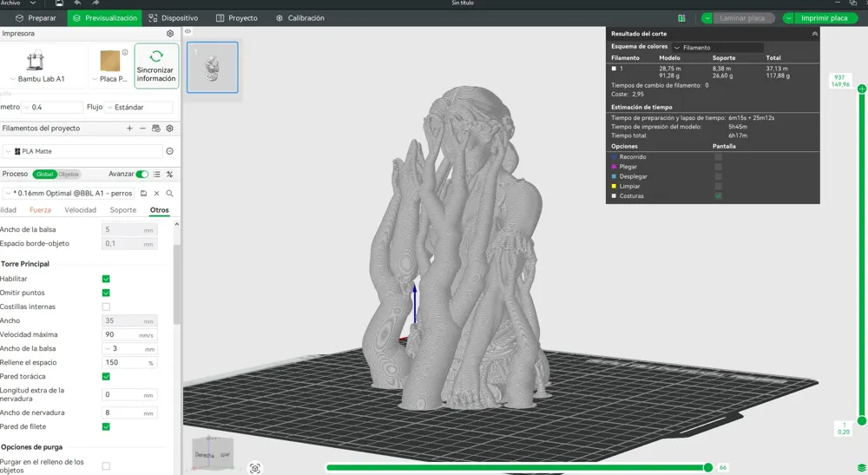Open the Fuerza settings tab
This screenshot has height=475, width=868.
tap(41, 210)
